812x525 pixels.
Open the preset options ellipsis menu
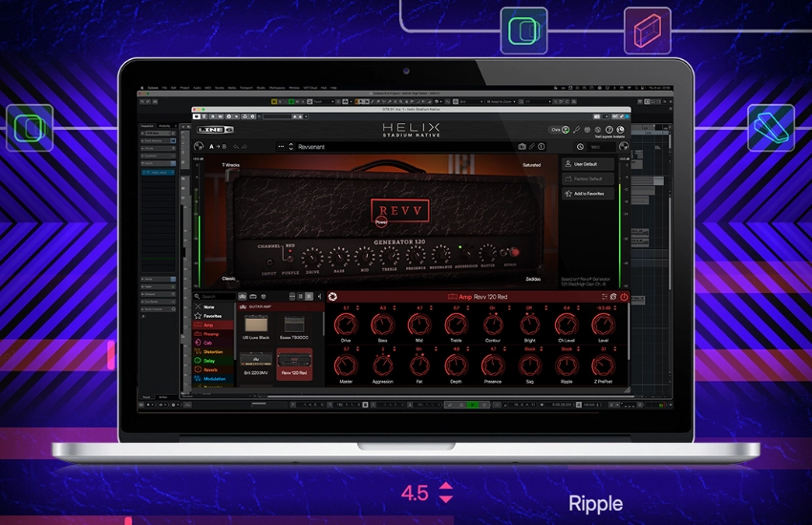(281, 146)
